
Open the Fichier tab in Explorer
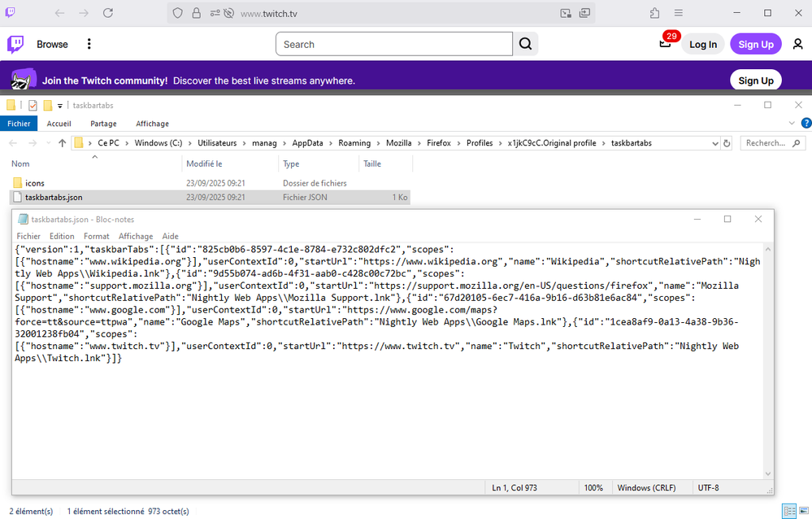(x=19, y=124)
